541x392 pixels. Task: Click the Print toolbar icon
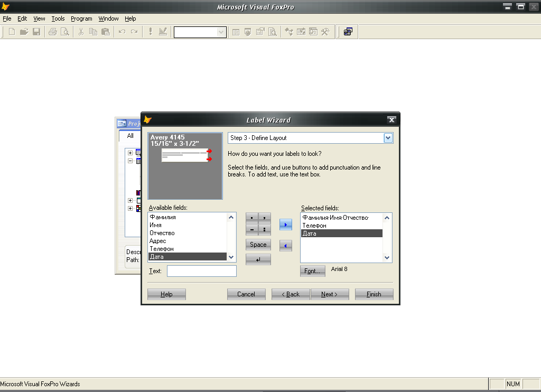52,32
